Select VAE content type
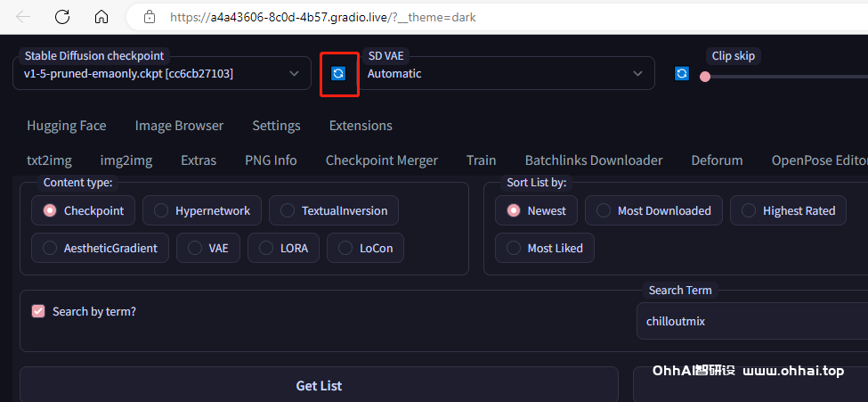Screen dimensions: 868x402 pos(208,248)
